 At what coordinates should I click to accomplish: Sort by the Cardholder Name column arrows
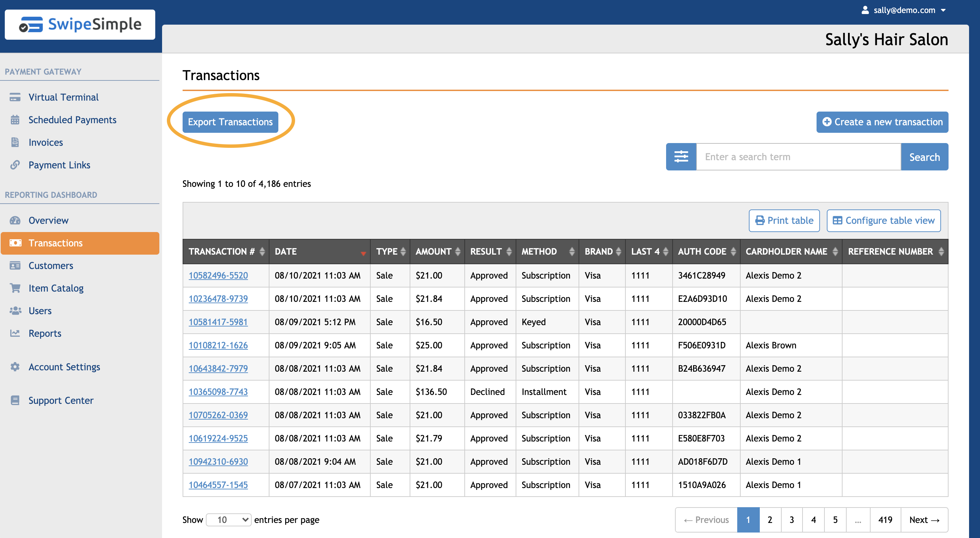coord(835,252)
